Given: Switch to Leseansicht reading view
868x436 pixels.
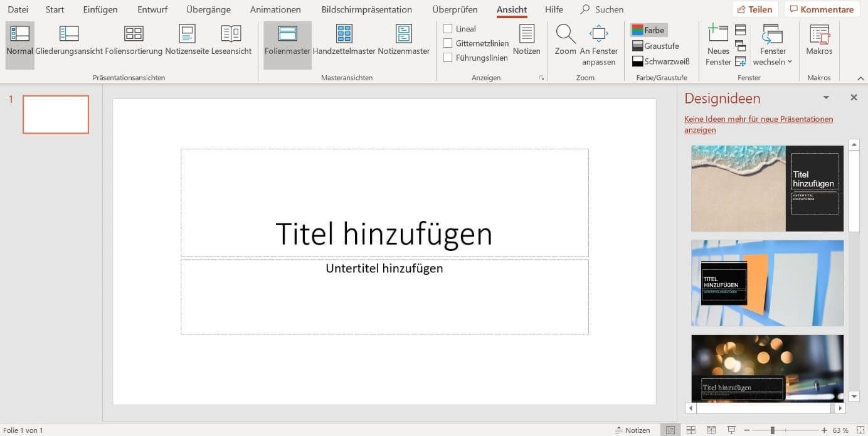Looking at the screenshot, I should [231, 41].
